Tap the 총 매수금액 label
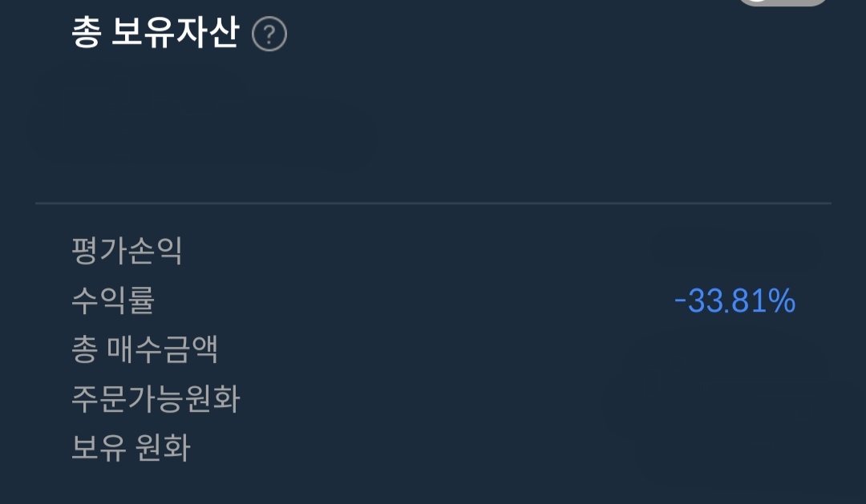 145,350
